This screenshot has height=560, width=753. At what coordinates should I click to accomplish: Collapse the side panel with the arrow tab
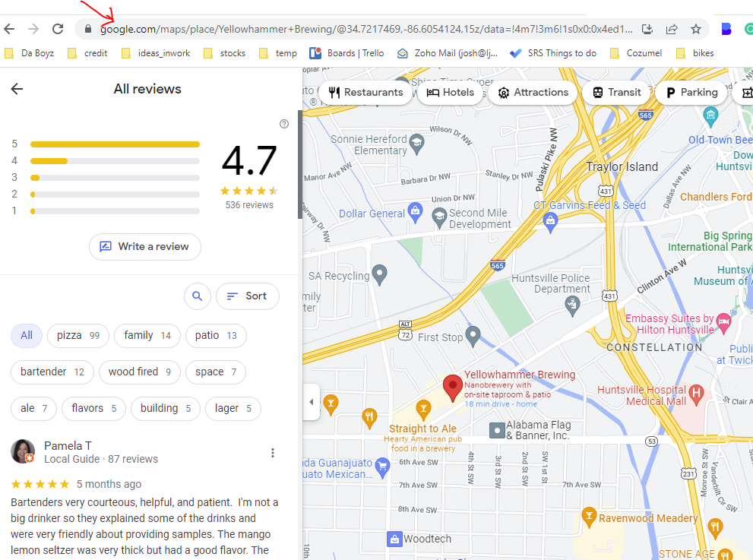tap(312, 402)
